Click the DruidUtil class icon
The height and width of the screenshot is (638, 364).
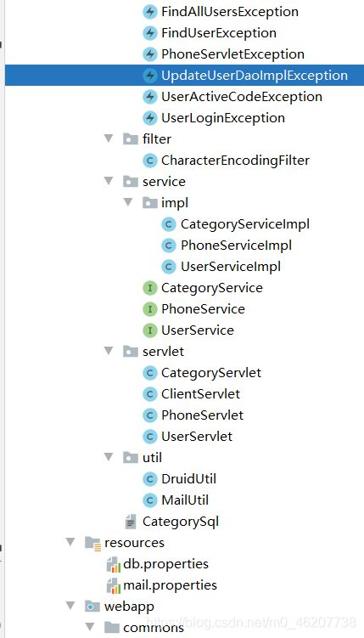click(150, 479)
